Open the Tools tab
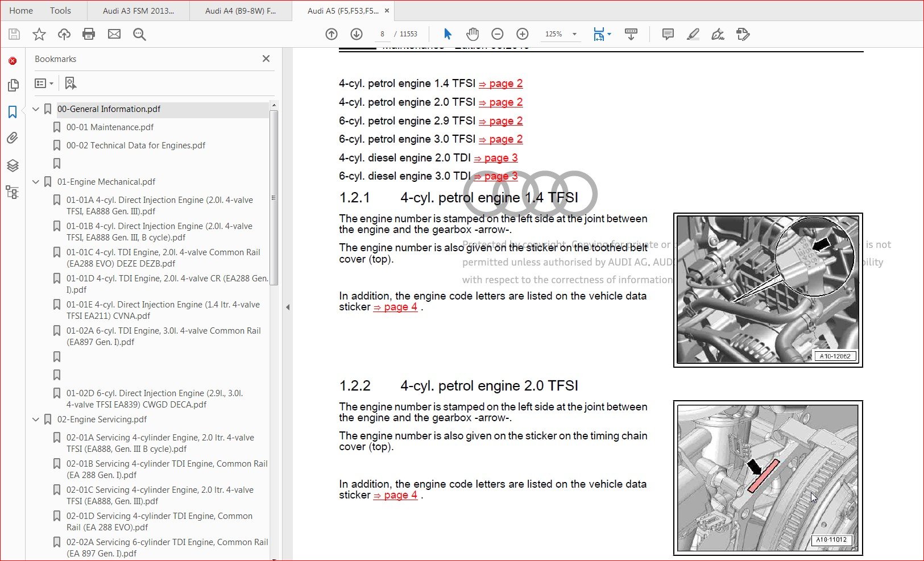The image size is (924, 561). point(60,11)
